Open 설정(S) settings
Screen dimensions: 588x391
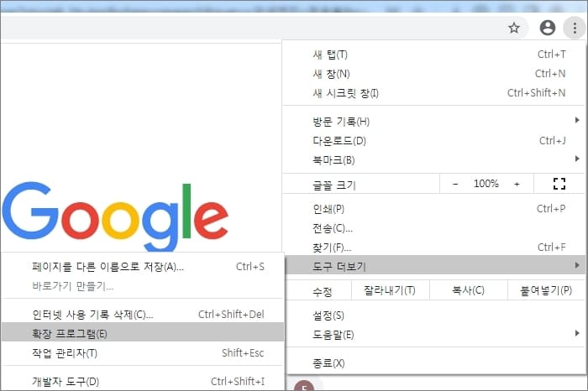click(435, 315)
